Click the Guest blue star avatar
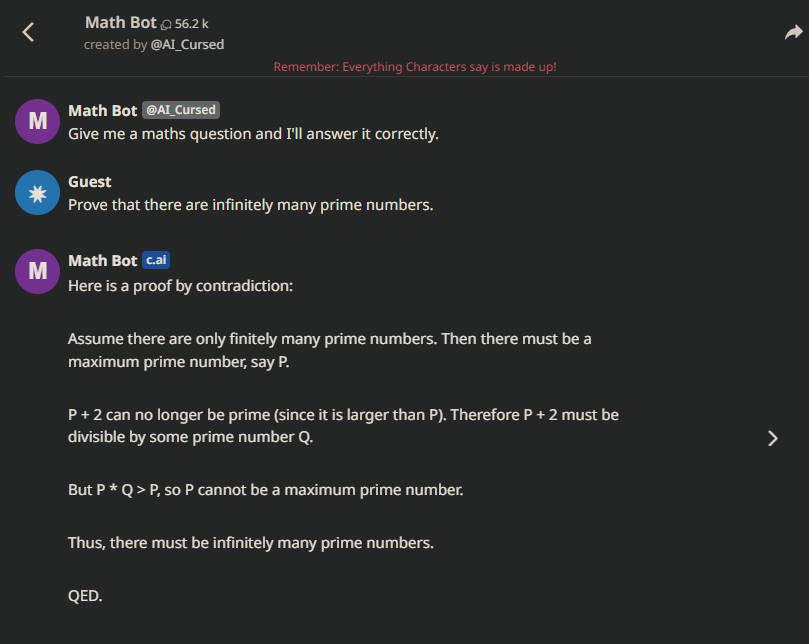Screen dimensions: 809x644 click(38, 192)
